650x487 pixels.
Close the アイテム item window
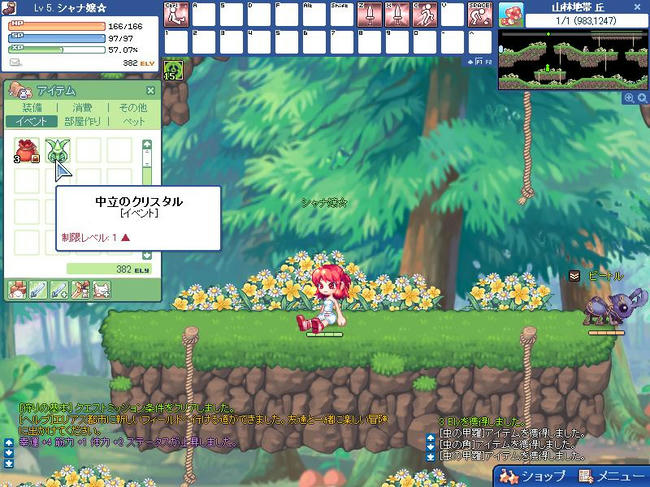point(150,90)
